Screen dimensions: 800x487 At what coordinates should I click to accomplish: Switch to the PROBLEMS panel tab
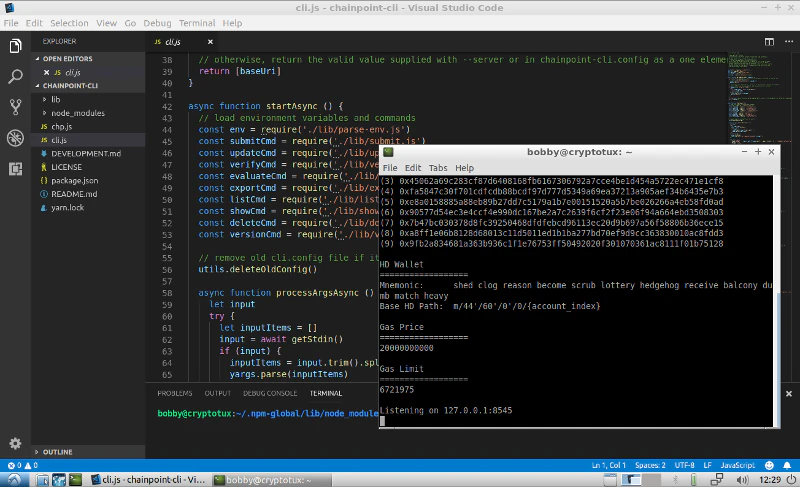coord(174,394)
